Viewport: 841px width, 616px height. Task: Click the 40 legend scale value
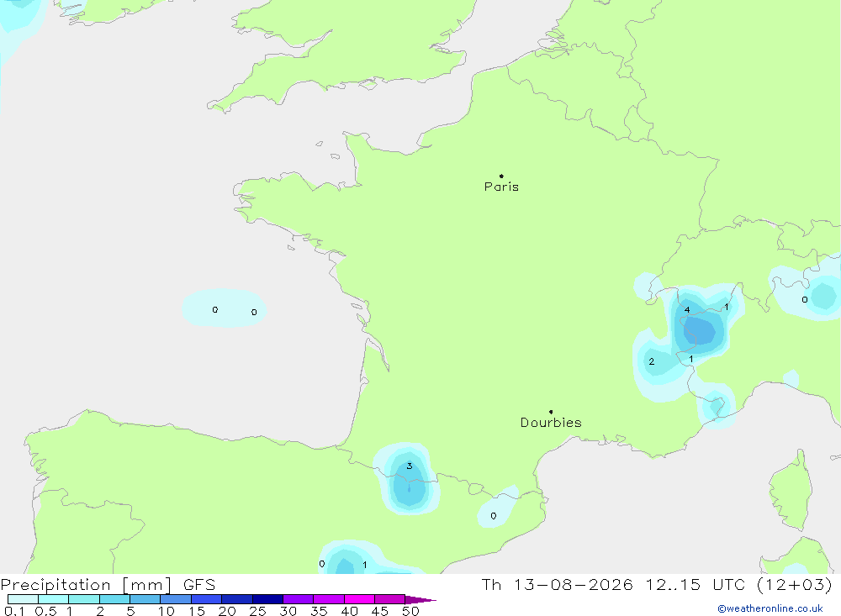point(350,611)
